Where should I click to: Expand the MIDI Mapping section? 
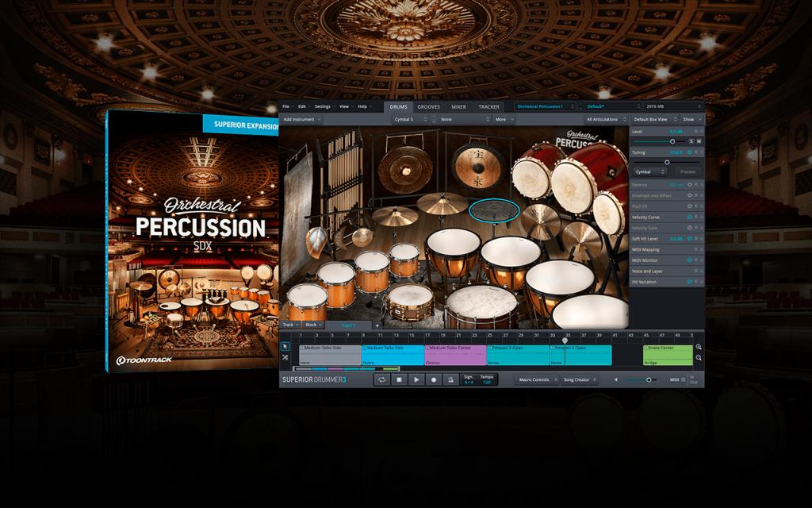[x=667, y=249]
